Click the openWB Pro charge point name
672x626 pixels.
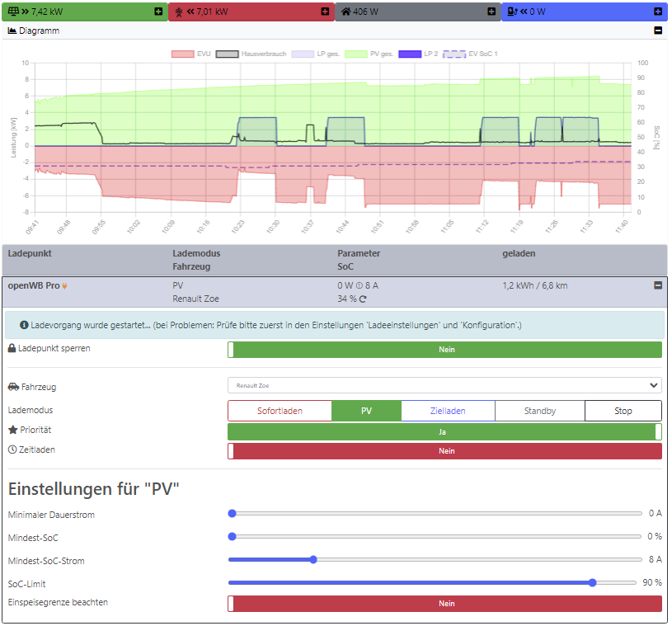[34, 285]
